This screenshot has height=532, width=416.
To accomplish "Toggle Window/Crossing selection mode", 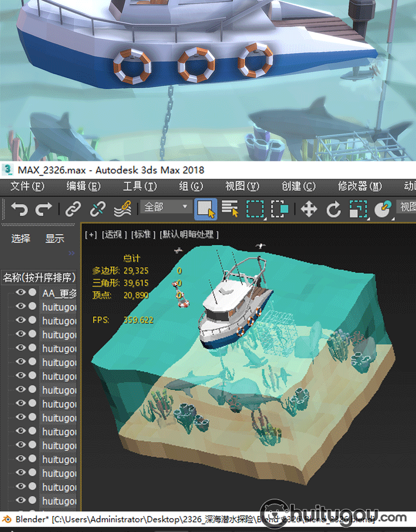I will click(x=280, y=209).
